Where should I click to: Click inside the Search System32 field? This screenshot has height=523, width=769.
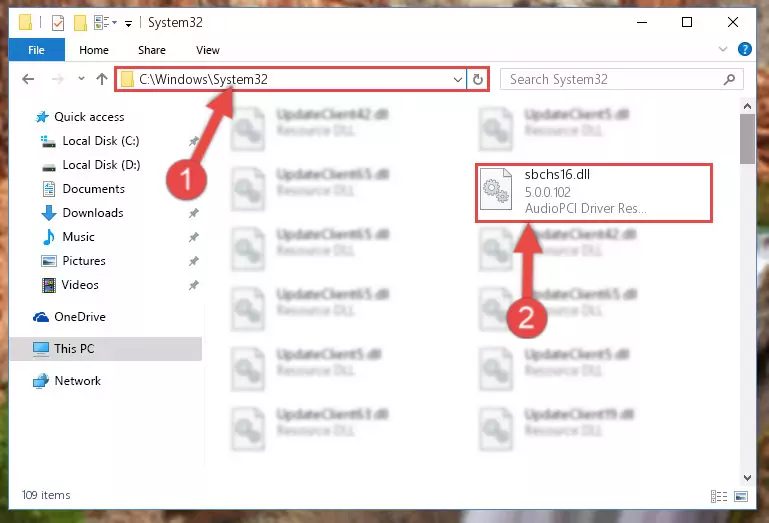point(613,79)
